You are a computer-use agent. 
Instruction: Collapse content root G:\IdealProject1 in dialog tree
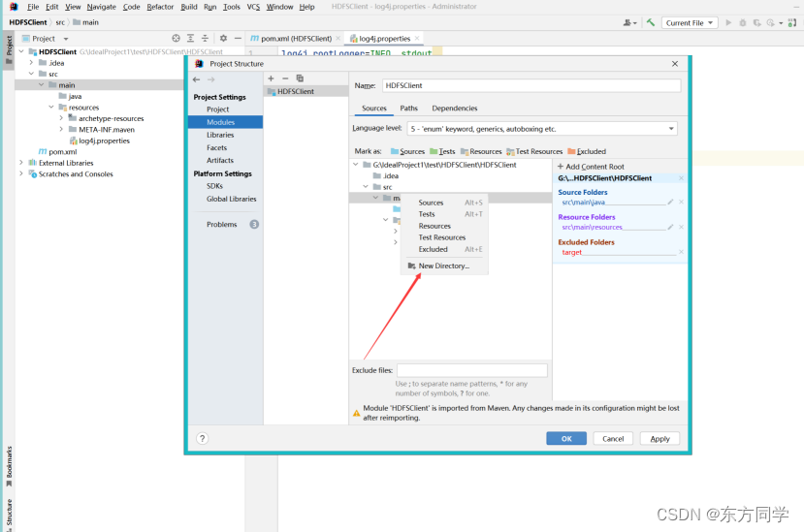pos(355,165)
